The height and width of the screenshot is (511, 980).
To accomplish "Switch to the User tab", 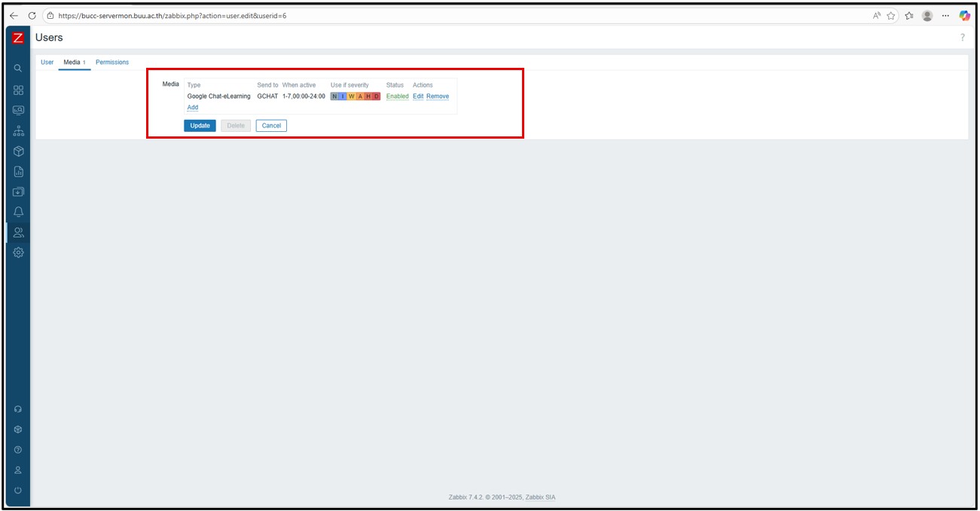I will click(x=47, y=63).
